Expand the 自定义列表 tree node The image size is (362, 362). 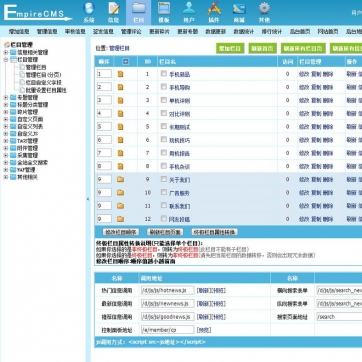click(6, 126)
